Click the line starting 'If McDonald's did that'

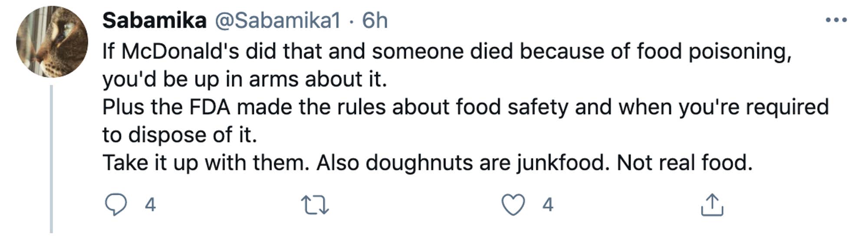click(x=447, y=51)
